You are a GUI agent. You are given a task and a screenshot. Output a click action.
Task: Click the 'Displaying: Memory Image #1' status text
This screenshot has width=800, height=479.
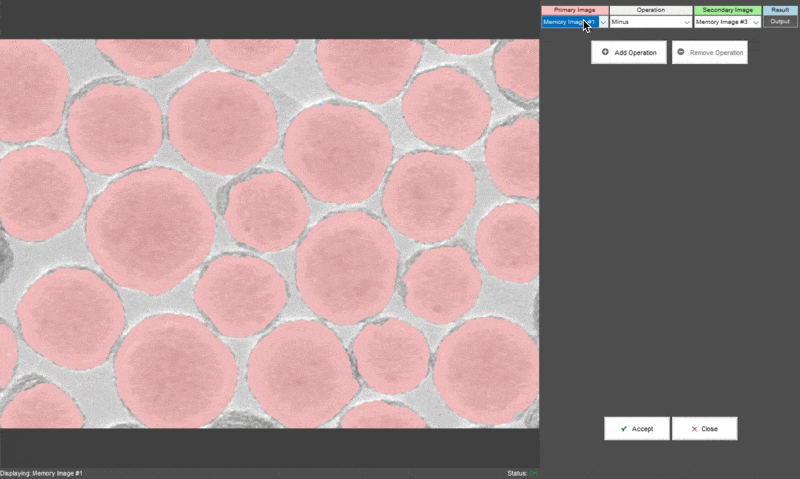pos(42,473)
